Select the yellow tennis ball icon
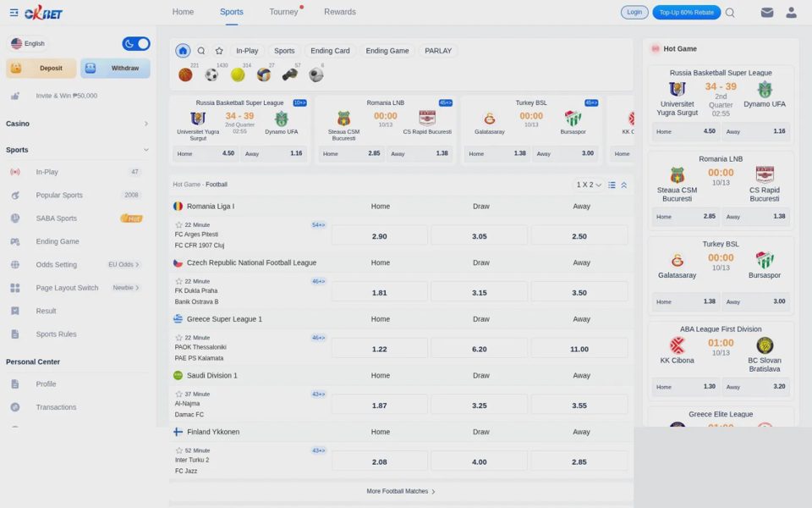 pos(238,75)
